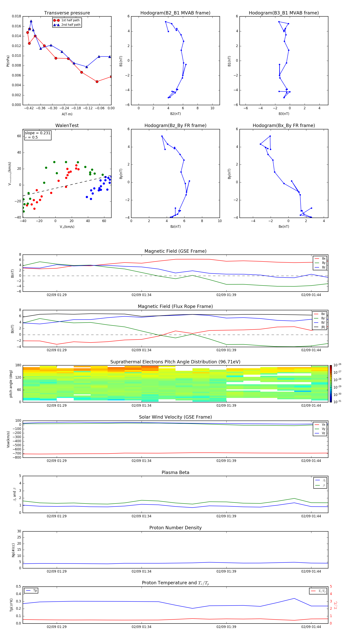Click the "WalenTest" plot title
351x644 pixels.
click(x=67, y=125)
